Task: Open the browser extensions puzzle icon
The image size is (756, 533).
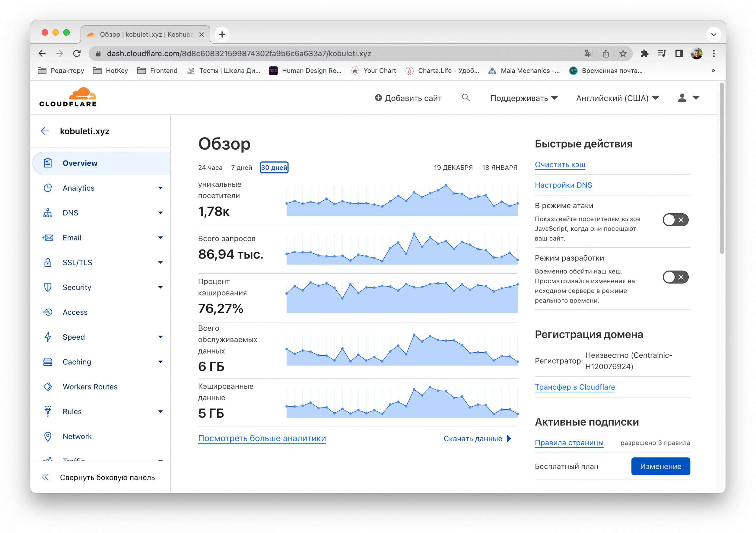Action: 644,53
